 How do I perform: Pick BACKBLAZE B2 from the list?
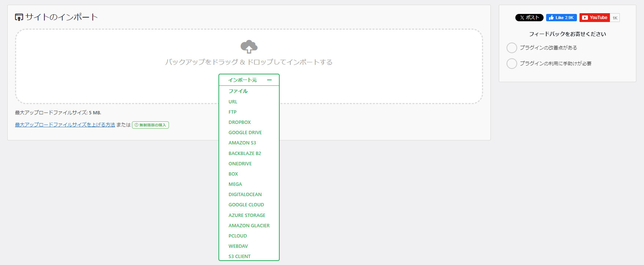tap(245, 153)
